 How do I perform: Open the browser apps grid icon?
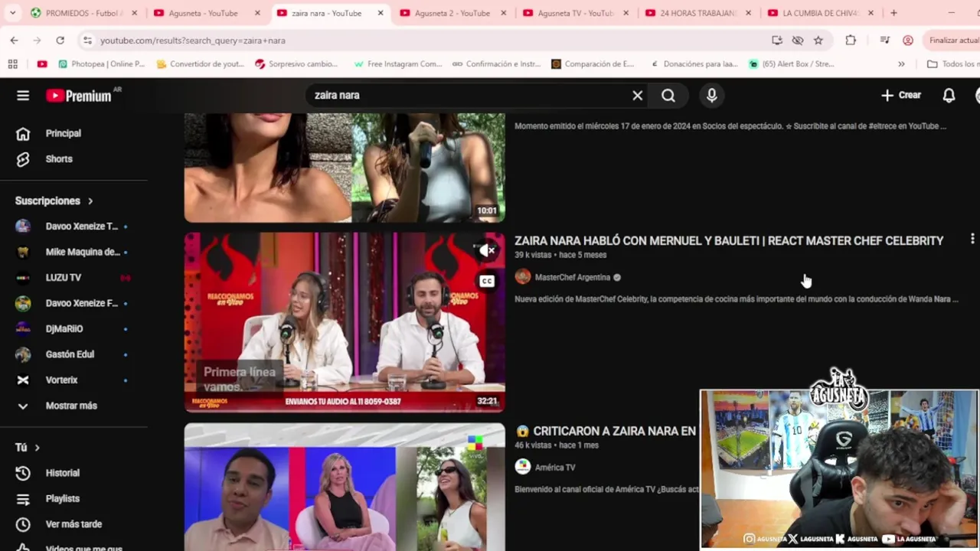(x=12, y=64)
